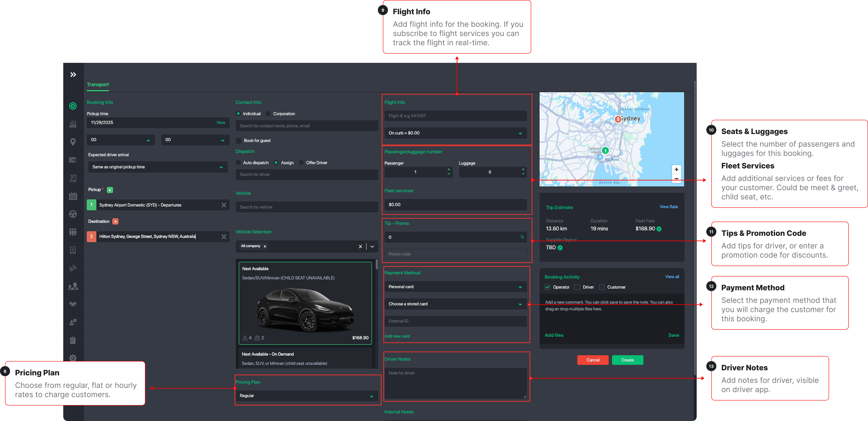Switch to the Transport tab

point(98,85)
